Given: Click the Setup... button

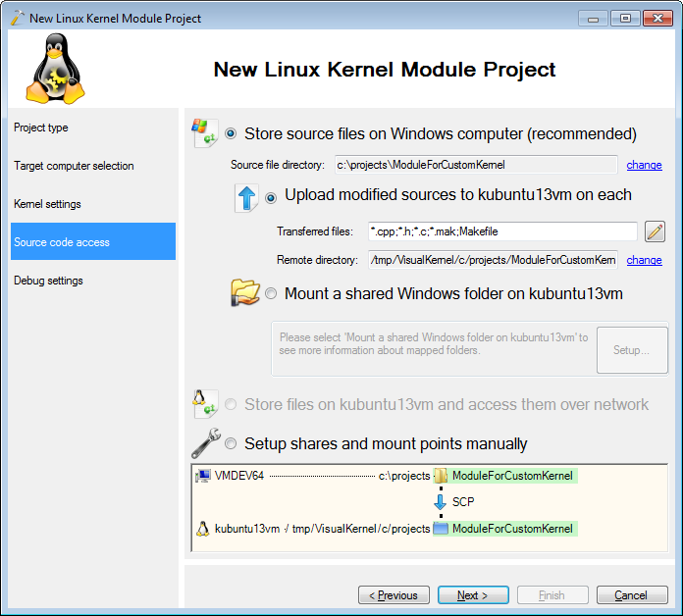Looking at the screenshot, I should (632, 350).
